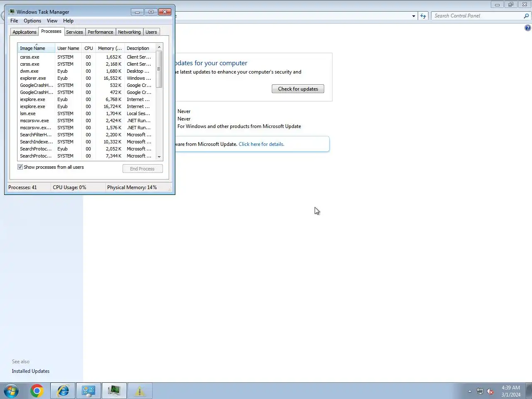Sort processes by CPU column
This screenshot has height=399, width=532.
[x=89, y=48]
